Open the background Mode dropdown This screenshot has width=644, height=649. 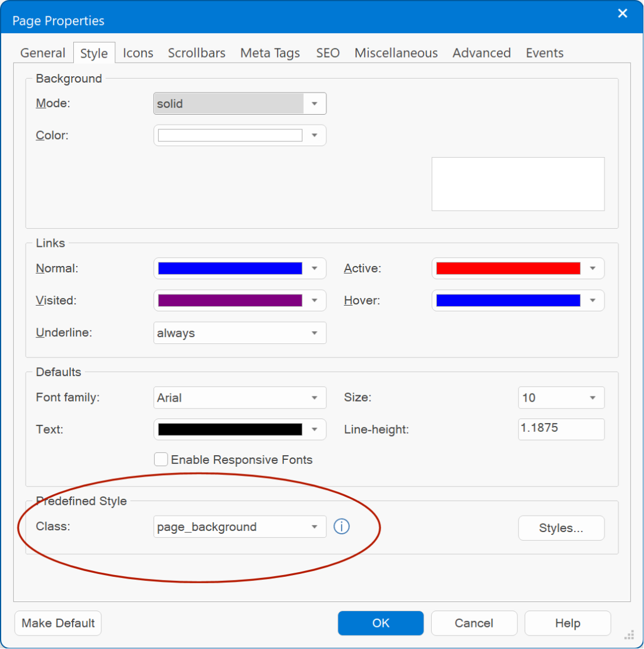(x=240, y=104)
